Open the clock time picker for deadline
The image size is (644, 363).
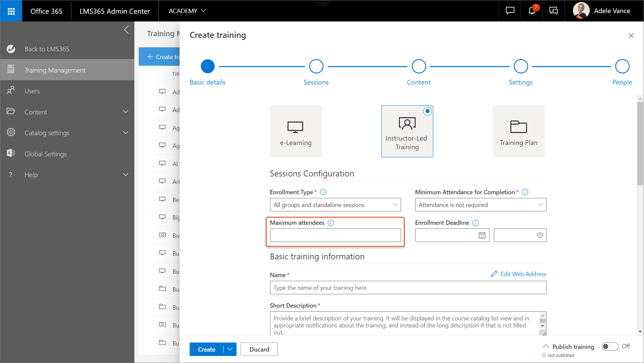540,235
